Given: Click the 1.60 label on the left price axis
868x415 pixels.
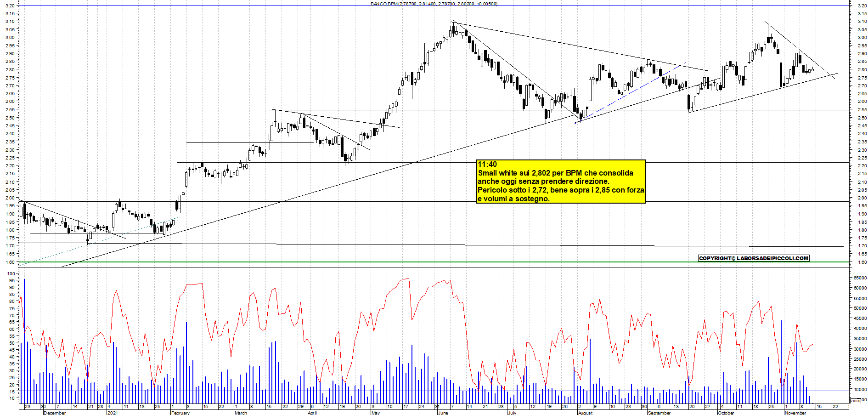Looking at the screenshot, I should click(10, 262).
